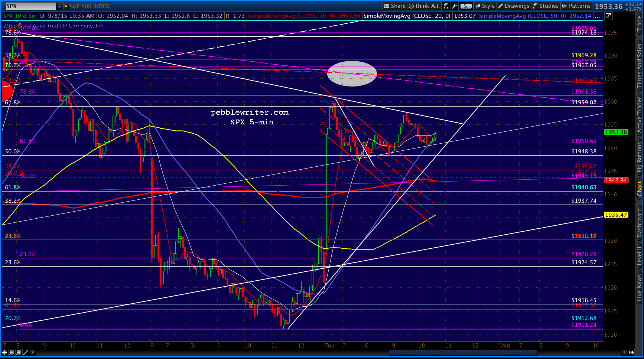Image resolution: width=644 pixels, height=359 pixels.
Task: Open the Patterns menu
Action: [576, 6]
